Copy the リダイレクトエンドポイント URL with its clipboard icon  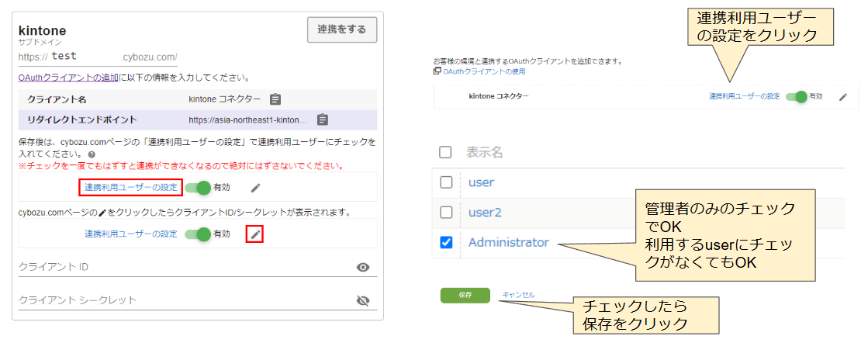(323, 120)
